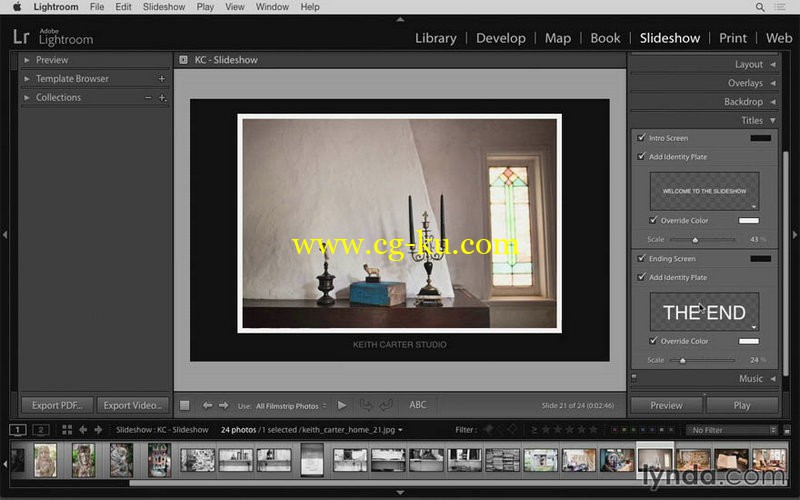This screenshot has height=500, width=800.
Task: Toggle filter lock switch at filmstrip right
Action: [787, 430]
